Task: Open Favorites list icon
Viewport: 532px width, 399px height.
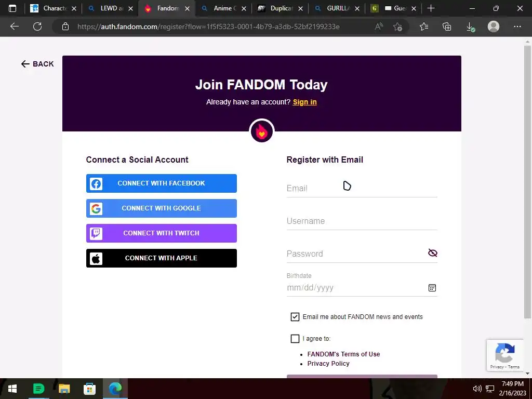Action: point(424,26)
